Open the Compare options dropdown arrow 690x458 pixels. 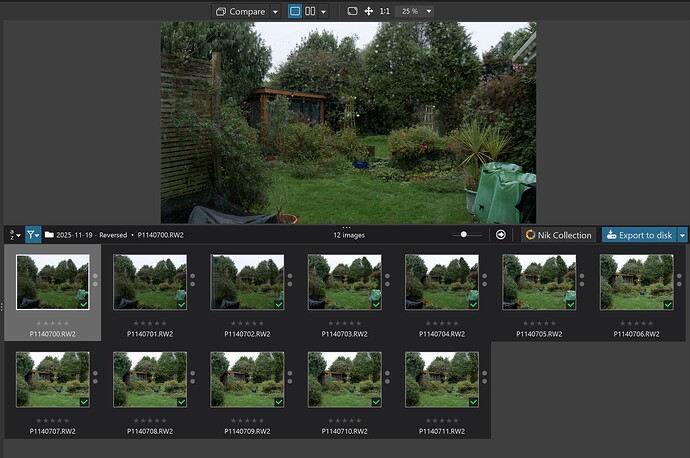click(275, 11)
